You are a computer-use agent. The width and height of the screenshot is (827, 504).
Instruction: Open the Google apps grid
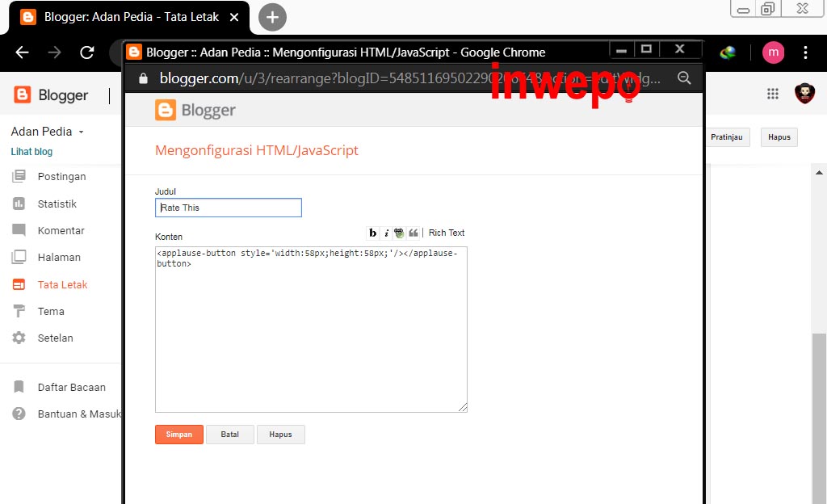coord(773,94)
